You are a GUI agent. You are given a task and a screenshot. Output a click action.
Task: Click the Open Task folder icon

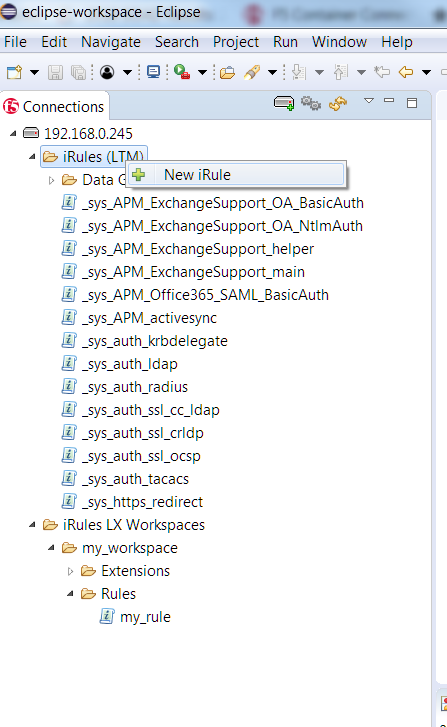pyautogui.click(x=227, y=73)
